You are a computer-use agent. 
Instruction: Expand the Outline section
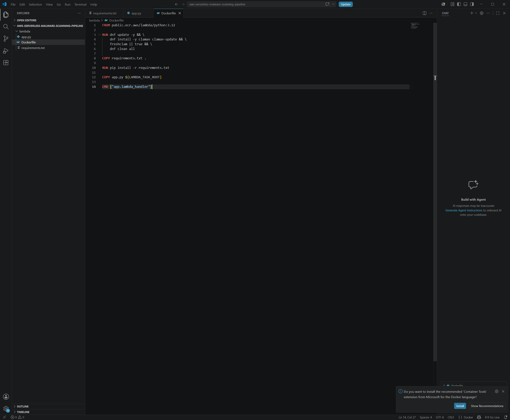pos(48,406)
